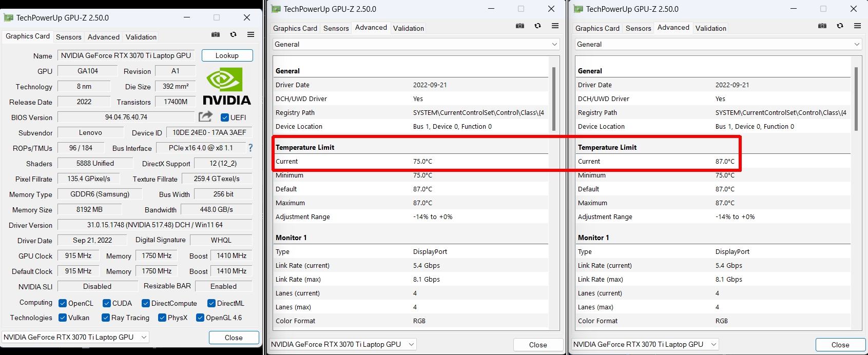Click Close button in right window
868x355 pixels.
(x=840, y=345)
